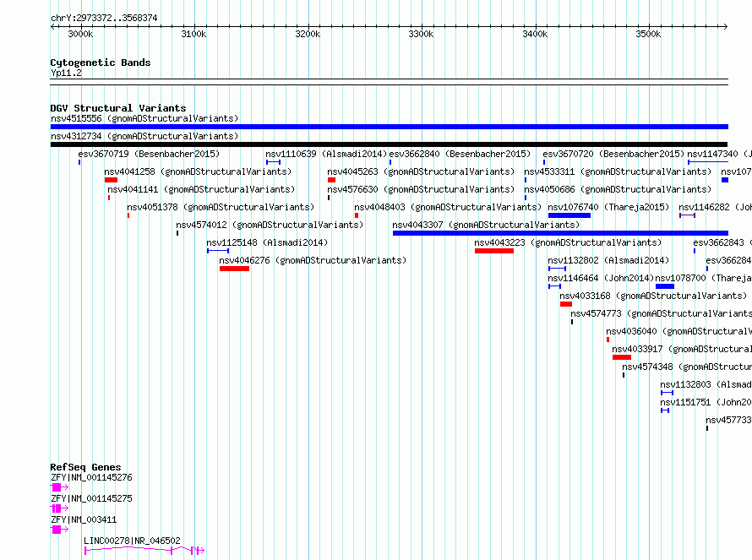Click the blue nsv1078700 variant bar
Image resolution: width=752 pixels, height=560 pixels.
pos(665,286)
